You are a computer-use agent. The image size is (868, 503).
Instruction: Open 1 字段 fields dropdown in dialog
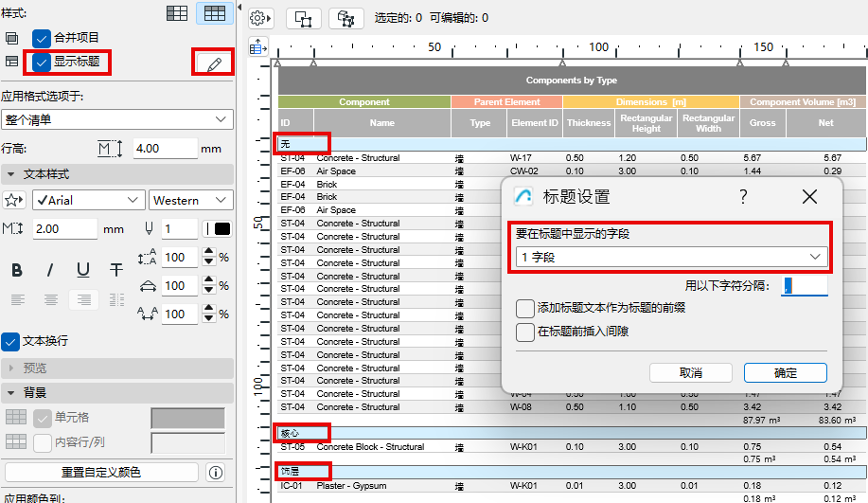(671, 257)
